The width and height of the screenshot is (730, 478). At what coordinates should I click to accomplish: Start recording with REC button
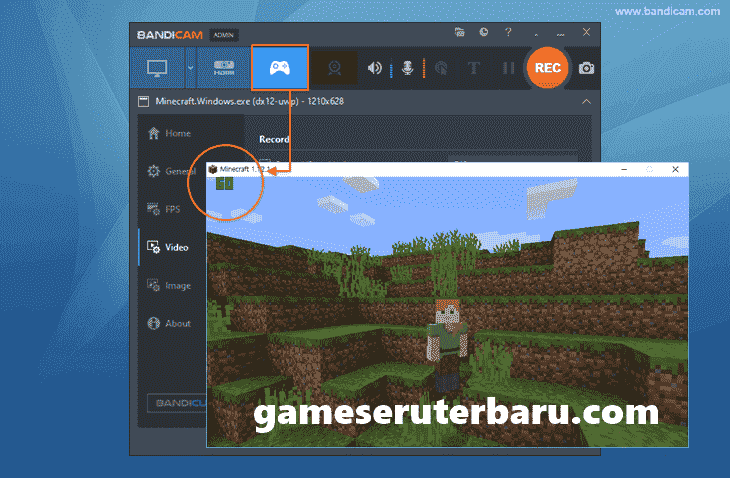click(548, 68)
